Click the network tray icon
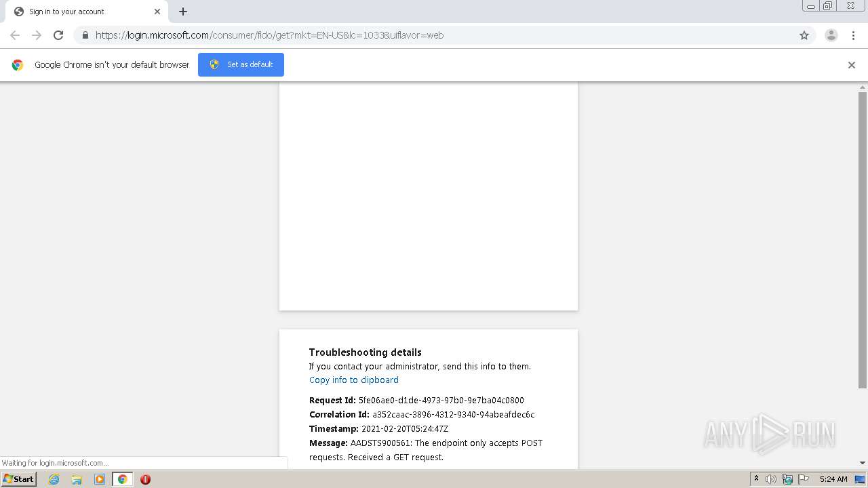Viewport: 868px width, 488px height. point(787,479)
